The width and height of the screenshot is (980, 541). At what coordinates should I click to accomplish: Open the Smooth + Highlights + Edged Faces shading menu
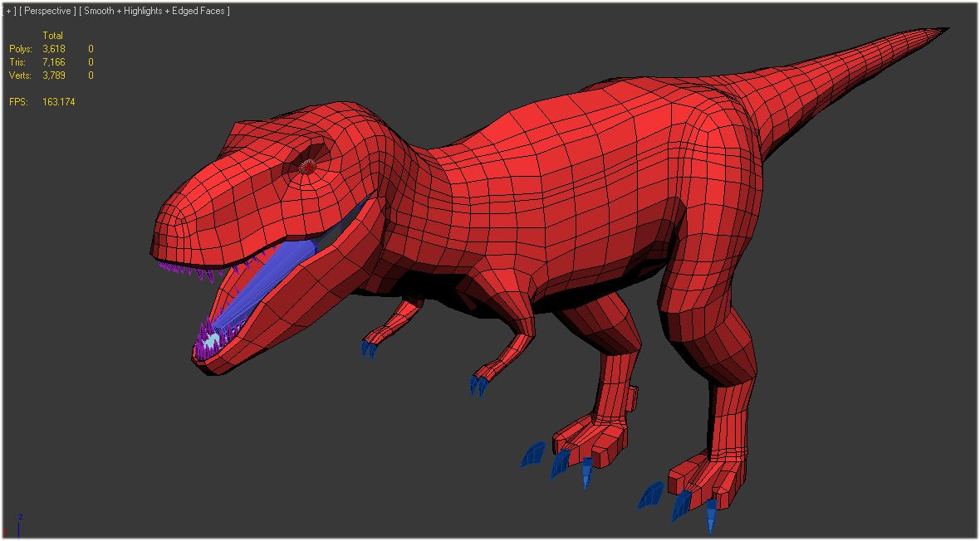(x=154, y=12)
